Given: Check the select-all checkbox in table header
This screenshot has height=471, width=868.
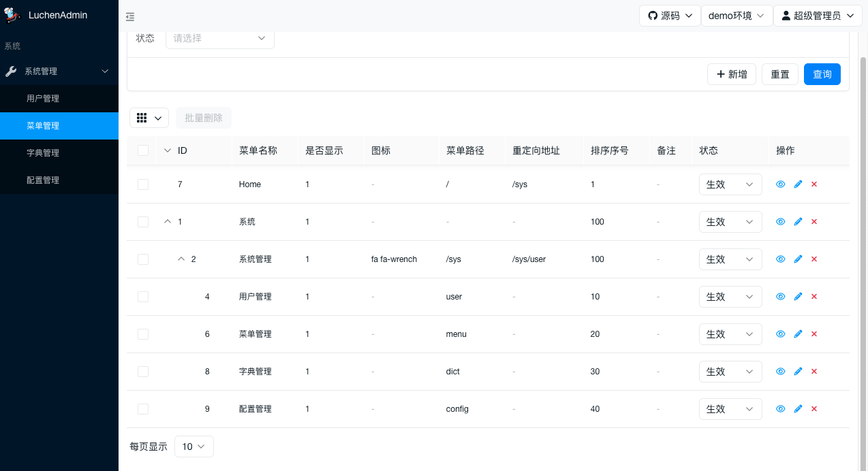Looking at the screenshot, I should (143, 150).
